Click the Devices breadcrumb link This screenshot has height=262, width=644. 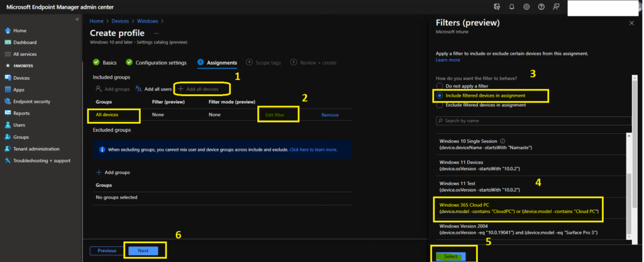click(120, 21)
